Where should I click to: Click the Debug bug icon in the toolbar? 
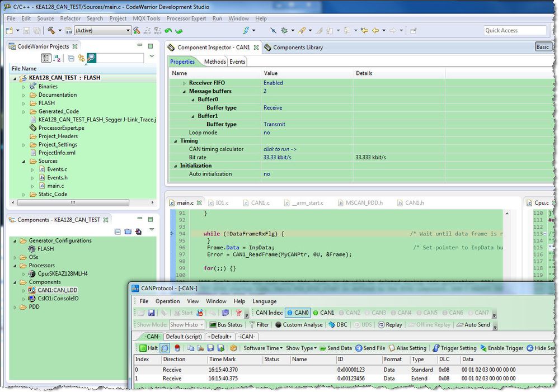pos(284,31)
